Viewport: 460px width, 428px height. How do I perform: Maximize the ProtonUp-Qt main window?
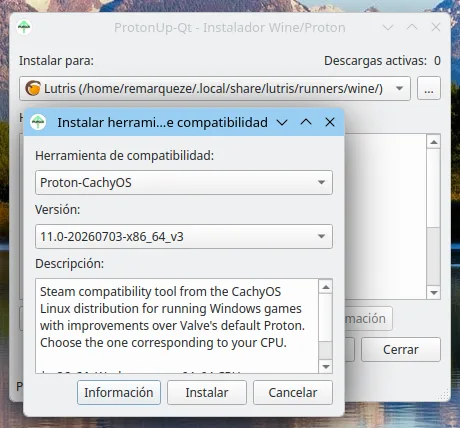pyautogui.click(x=412, y=27)
